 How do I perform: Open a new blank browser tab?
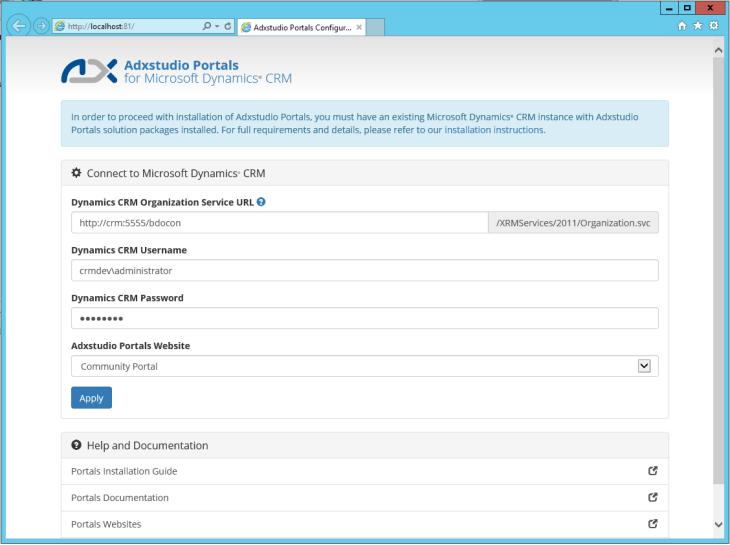point(375,27)
